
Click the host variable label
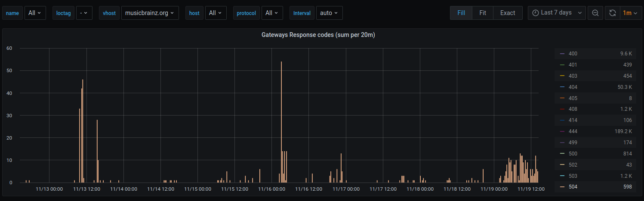pos(194,13)
